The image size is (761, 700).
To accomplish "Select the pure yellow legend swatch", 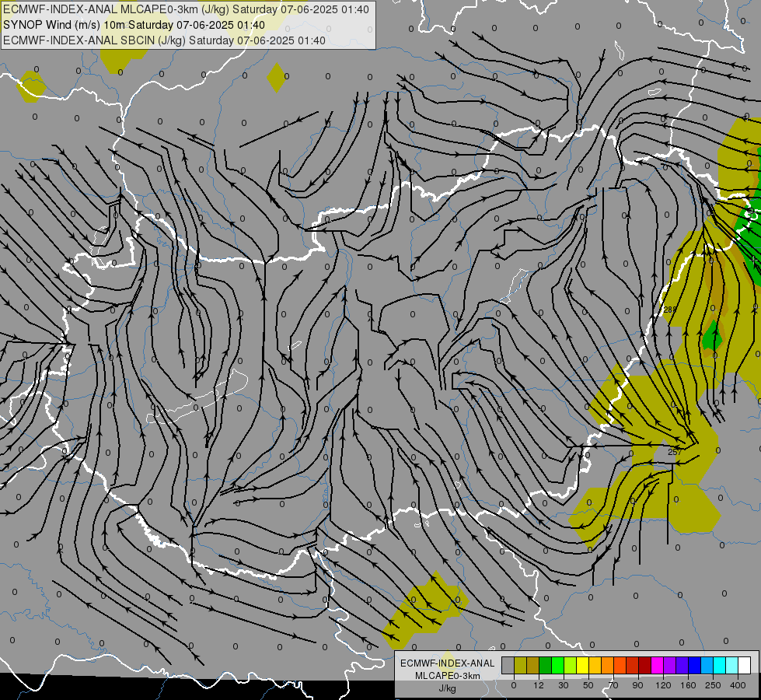I will [x=582, y=665].
